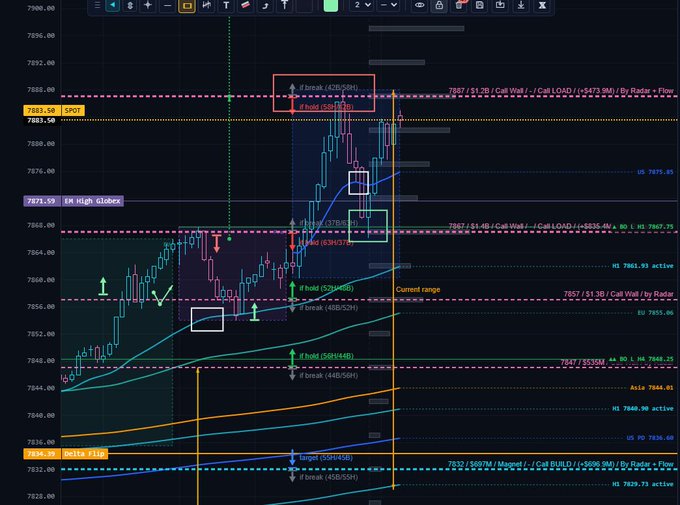
Task: Click the 'if break (42B/58H)' annotation
Action: click(328, 88)
